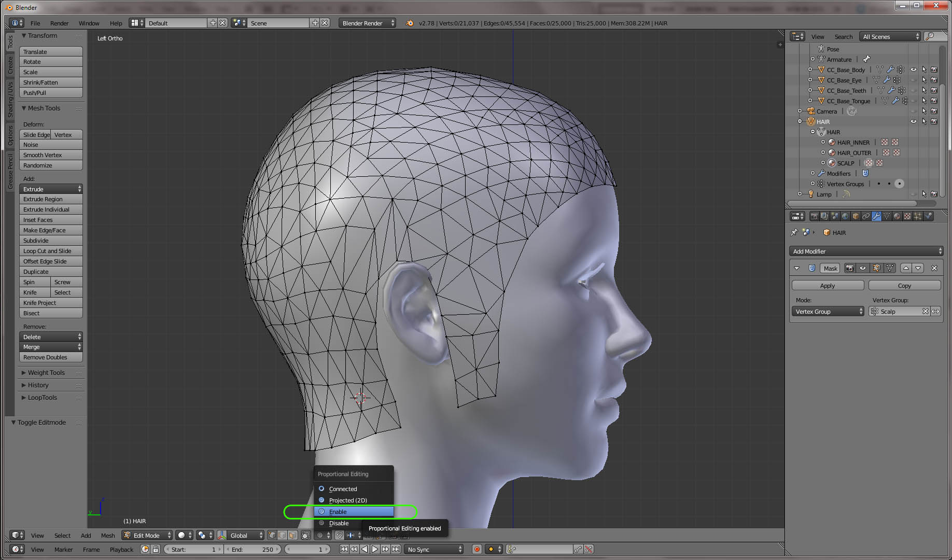Open the Blender Render engine dropdown
This screenshot has width=952, height=560.
(x=367, y=23)
